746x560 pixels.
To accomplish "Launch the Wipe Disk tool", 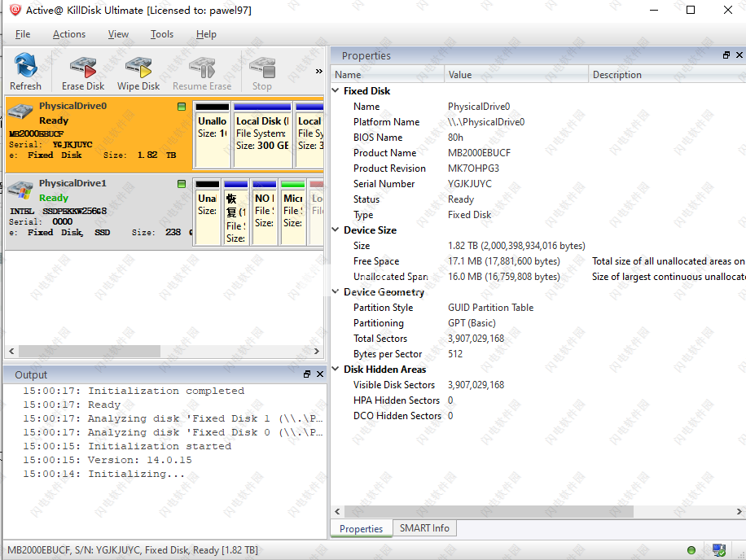I will point(138,72).
